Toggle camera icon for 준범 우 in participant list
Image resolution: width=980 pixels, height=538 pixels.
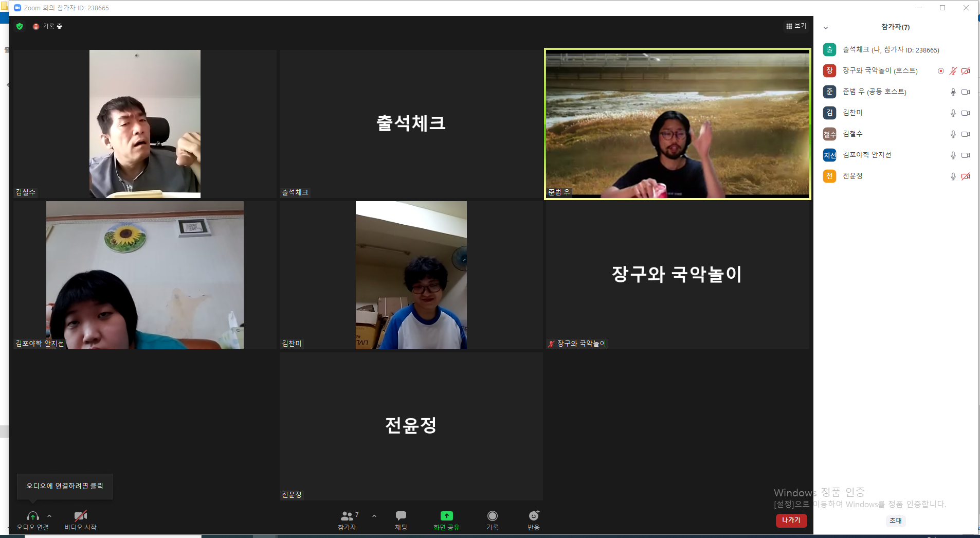[966, 92]
